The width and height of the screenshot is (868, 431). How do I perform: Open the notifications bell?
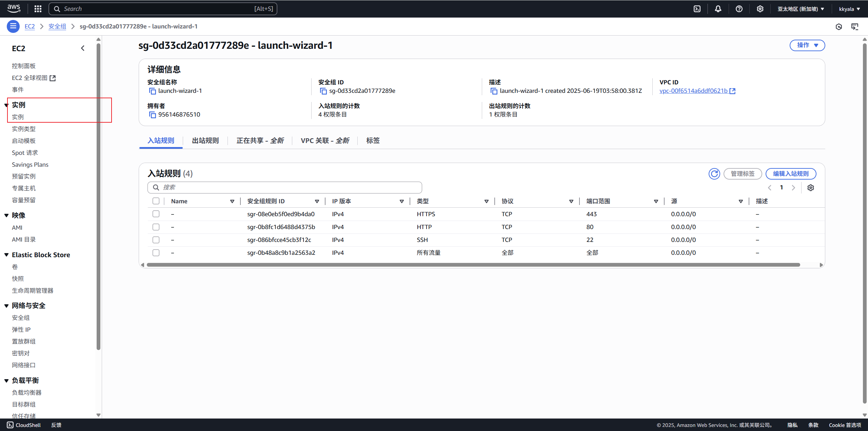click(718, 9)
